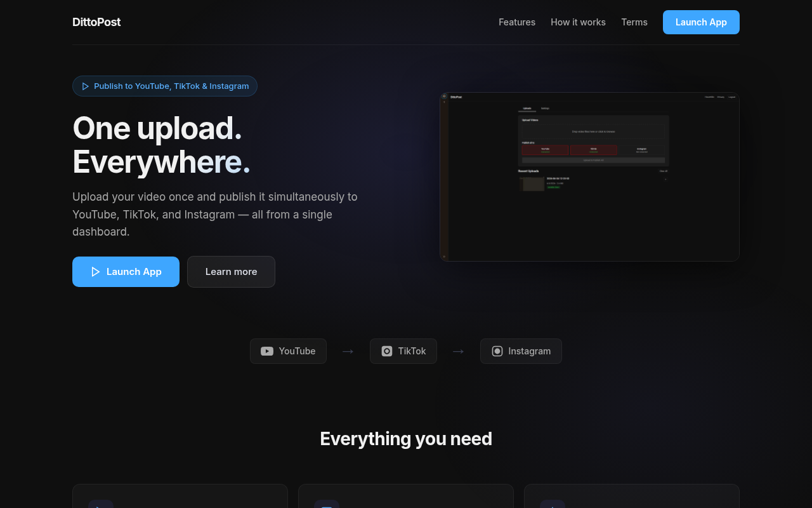Click the 'Everything you need' heading
Image resolution: width=812 pixels, height=508 pixels.
(406, 439)
